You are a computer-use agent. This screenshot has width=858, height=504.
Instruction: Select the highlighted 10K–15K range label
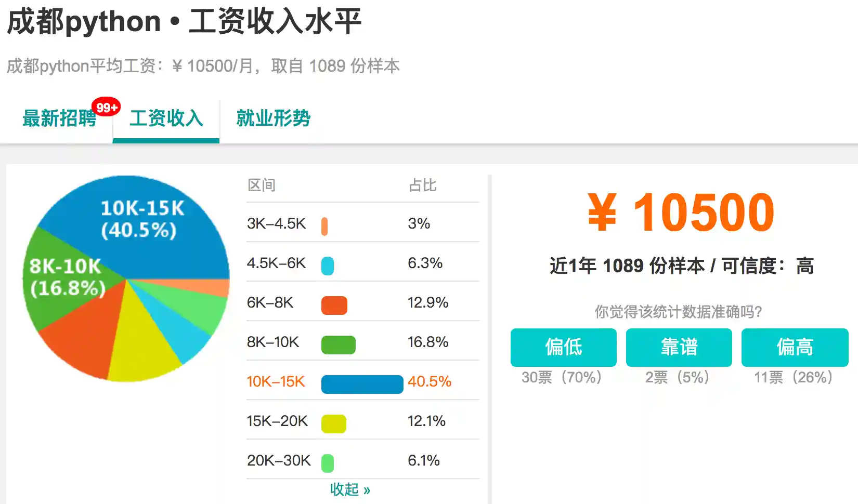coord(276,382)
